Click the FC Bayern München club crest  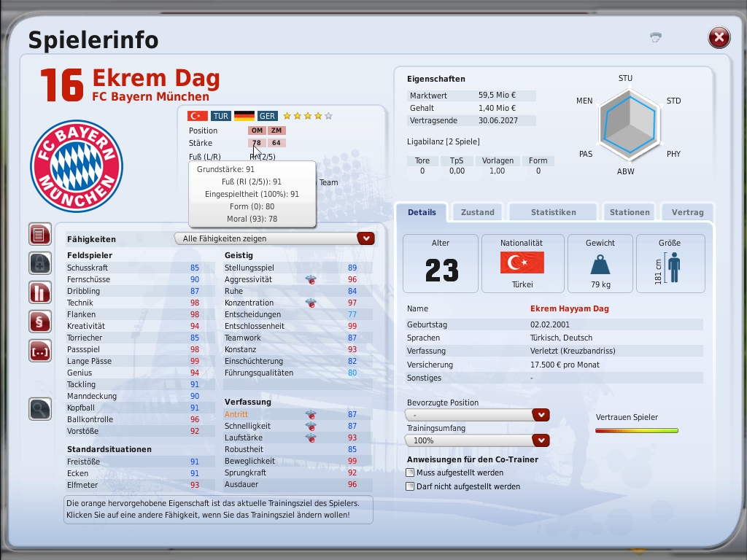point(77,166)
